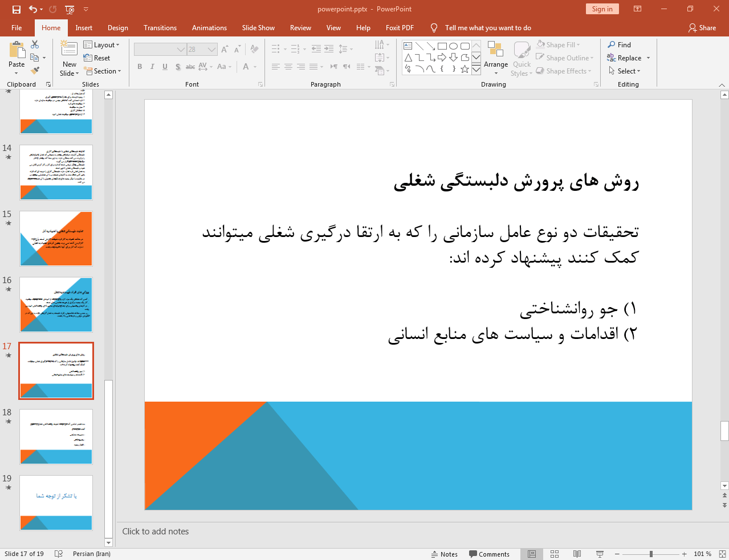Image resolution: width=729 pixels, height=560 pixels.
Task: Open Shape Effects dropdown
Action: pyautogui.click(x=564, y=71)
